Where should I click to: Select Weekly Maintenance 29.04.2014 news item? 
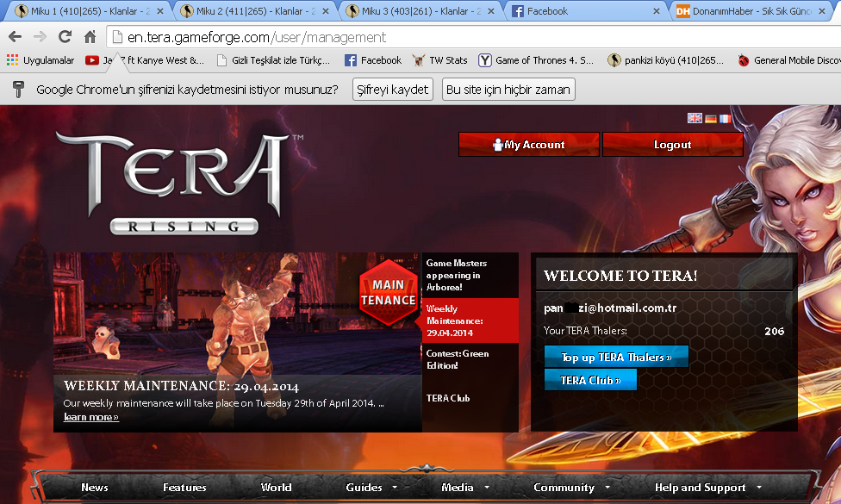(x=470, y=320)
